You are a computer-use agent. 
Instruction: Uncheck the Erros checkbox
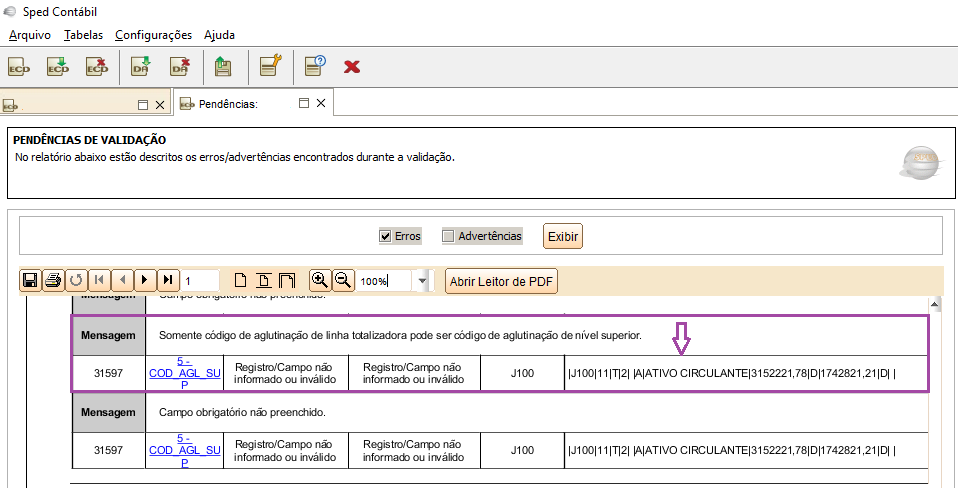[x=385, y=236]
